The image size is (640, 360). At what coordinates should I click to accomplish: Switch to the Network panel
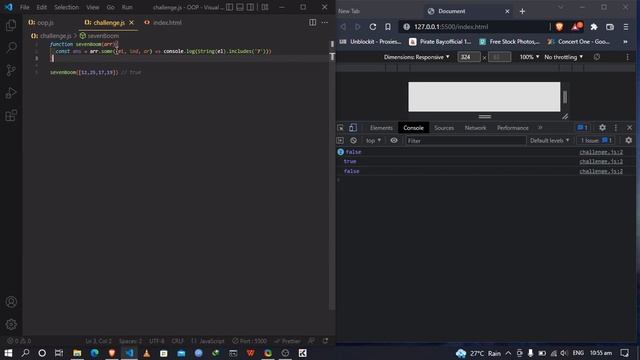point(476,128)
